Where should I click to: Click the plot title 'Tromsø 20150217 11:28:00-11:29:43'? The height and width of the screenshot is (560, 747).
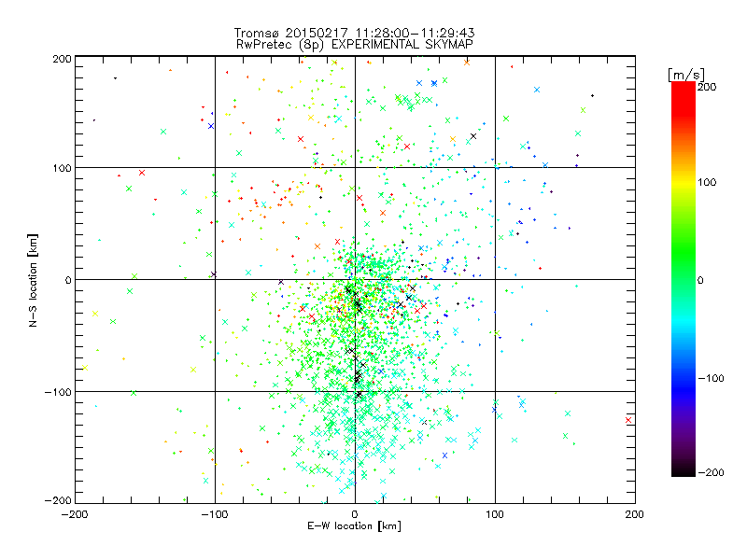point(354,33)
